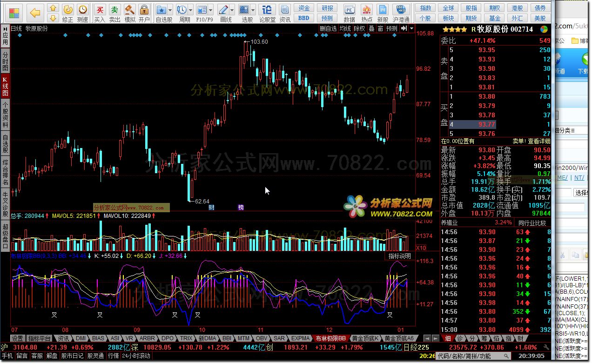592x364 pixels.
Task: Click the 研报 research report button
Action: click(x=327, y=8)
